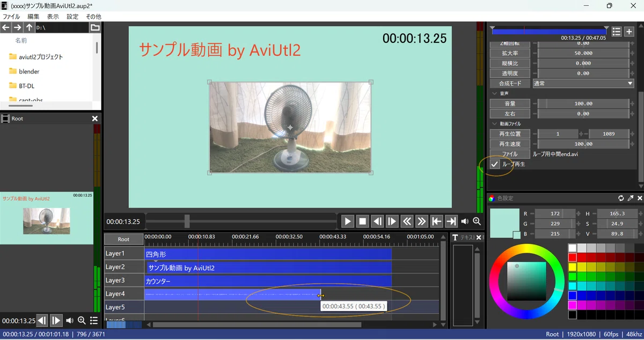This screenshot has width=644, height=340.
Task: Go up one folder in file browser
Action: [x=30, y=27]
